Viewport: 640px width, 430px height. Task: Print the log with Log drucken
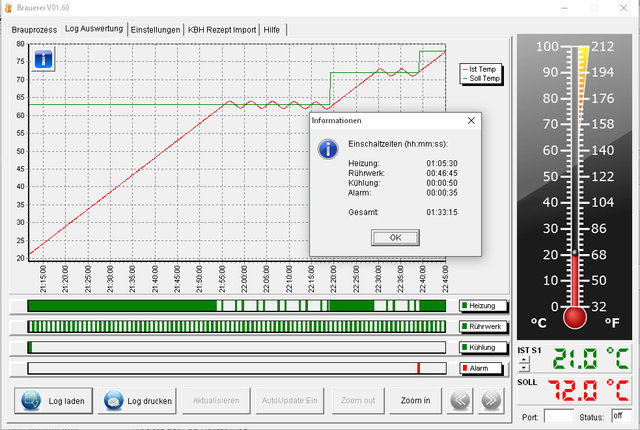139,401
